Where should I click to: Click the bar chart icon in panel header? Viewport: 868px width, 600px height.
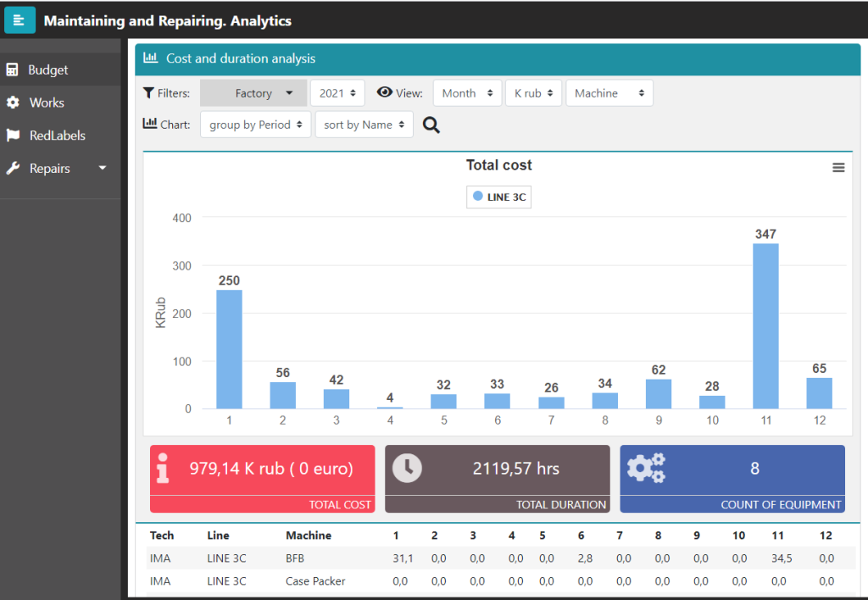coord(150,58)
